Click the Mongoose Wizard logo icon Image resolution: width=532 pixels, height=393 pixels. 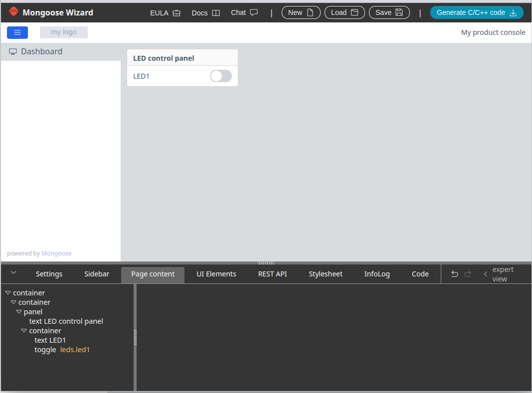[13, 12]
